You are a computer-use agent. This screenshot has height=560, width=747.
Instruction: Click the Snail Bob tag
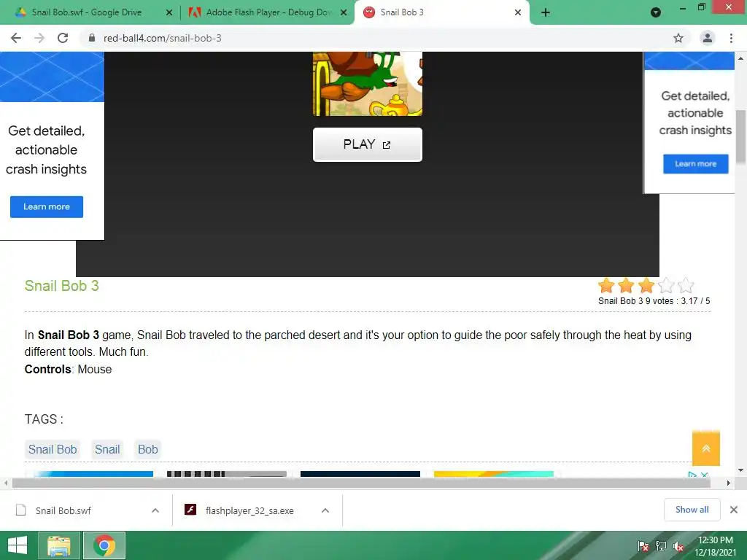click(53, 449)
